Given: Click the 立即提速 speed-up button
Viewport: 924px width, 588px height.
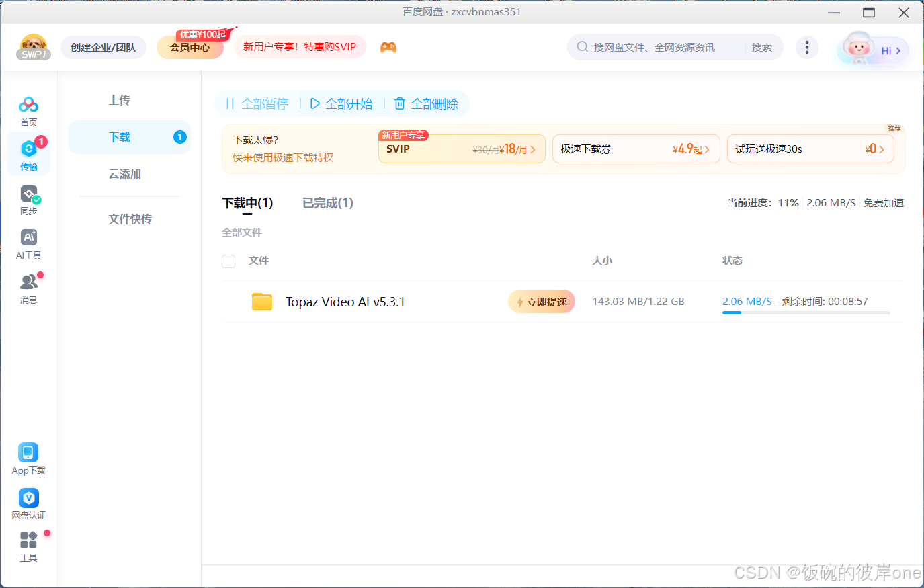Looking at the screenshot, I should point(542,302).
